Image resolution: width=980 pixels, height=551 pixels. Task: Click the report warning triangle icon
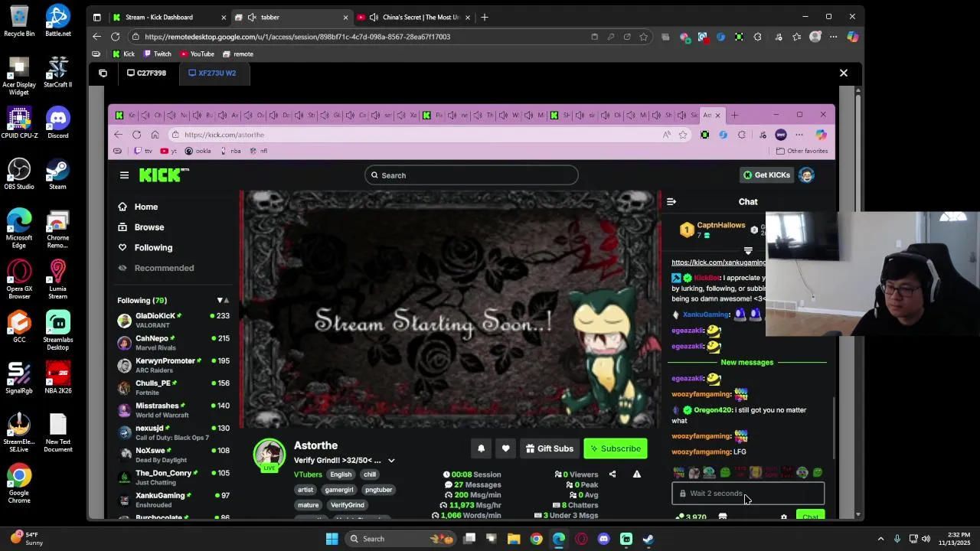[636, 474]
